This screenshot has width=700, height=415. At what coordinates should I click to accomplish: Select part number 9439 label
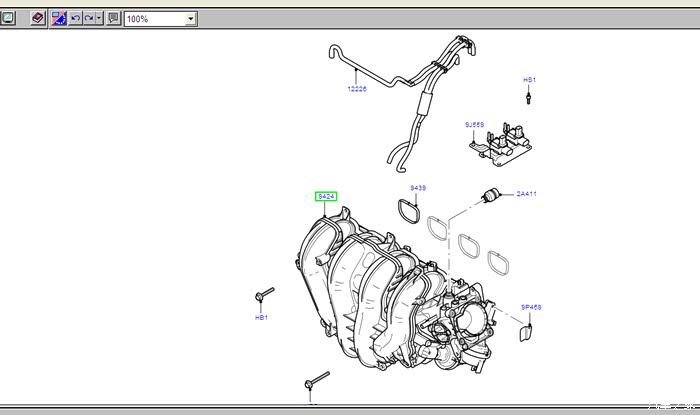pos(417,187)
